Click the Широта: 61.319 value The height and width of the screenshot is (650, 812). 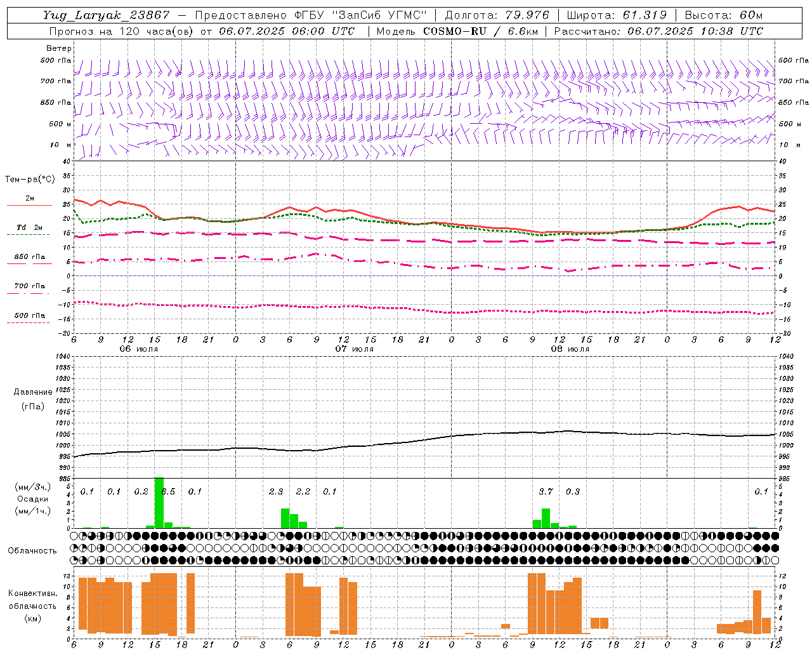point(617,15)
